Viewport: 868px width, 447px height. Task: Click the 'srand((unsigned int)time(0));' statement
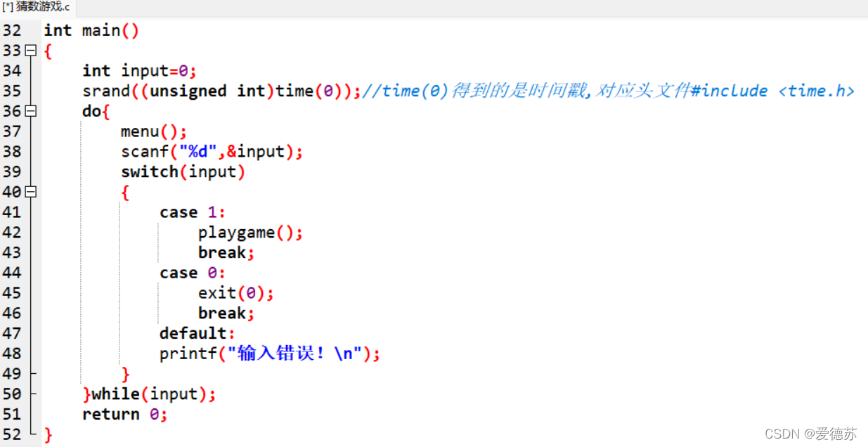(x=221, y=91)
